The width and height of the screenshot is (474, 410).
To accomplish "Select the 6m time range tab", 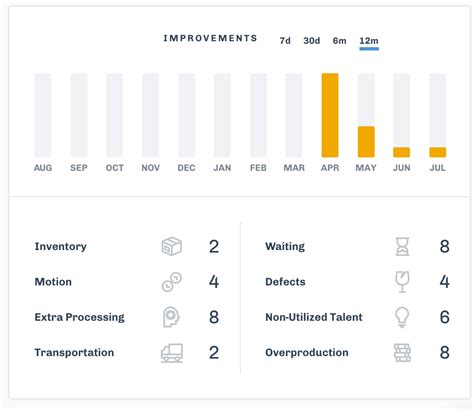I will coord(339,41).
